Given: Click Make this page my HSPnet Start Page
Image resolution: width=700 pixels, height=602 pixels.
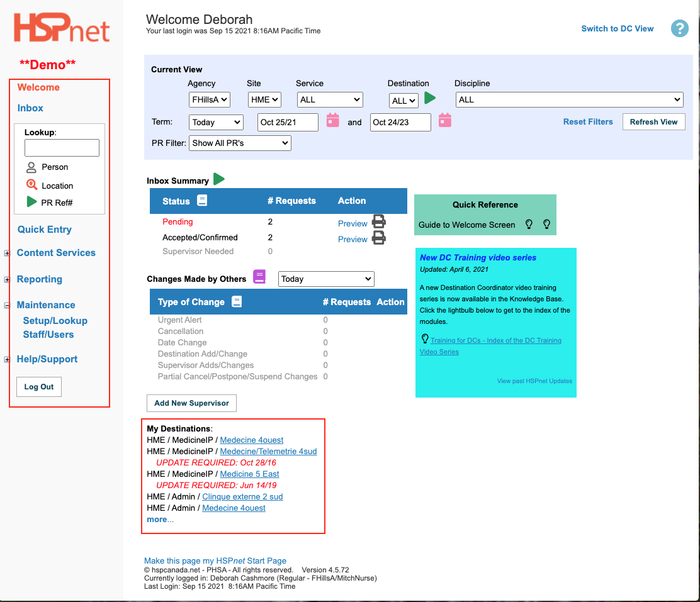Looking at the screenshot, I should [x=215, y=561].
